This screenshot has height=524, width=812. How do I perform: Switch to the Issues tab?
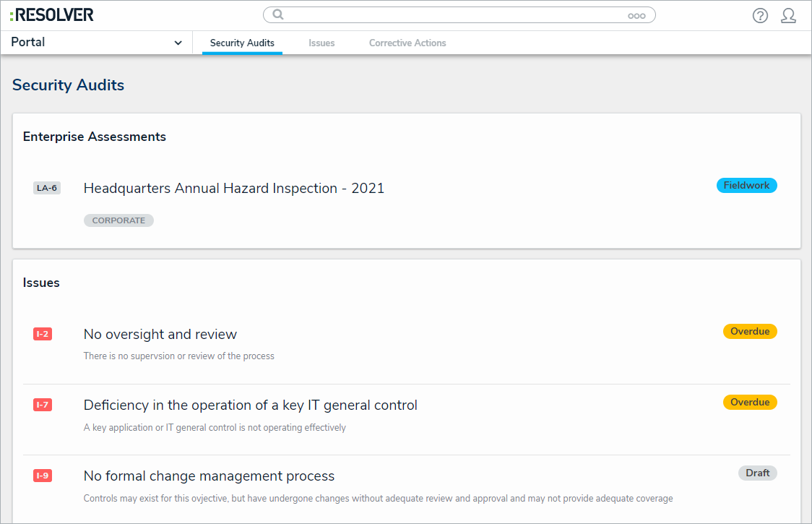pyautogui.click(x=321, y=43)
